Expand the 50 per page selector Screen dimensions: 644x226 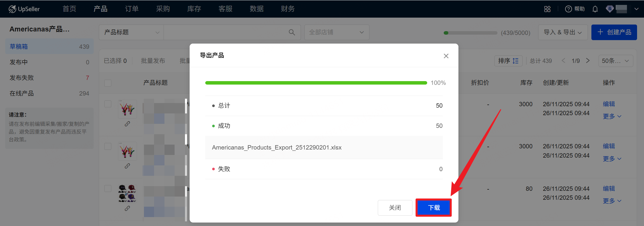(615, 61)
